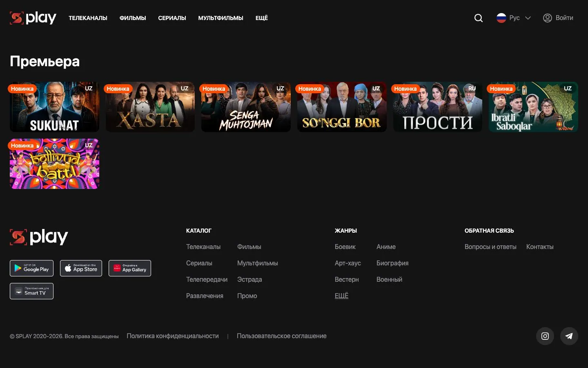Image resolution: width=588 pixels, height=368 pixels.
Task: Click the Splay logo in header
Action: click(x=33, y=18)
